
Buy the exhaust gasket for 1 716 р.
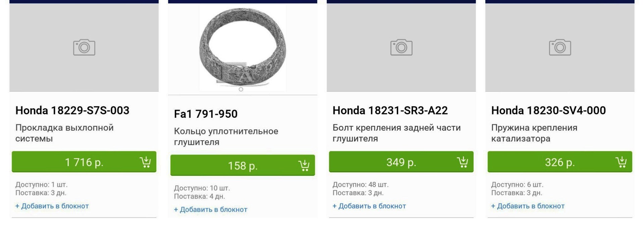click(x=84, y=162)
